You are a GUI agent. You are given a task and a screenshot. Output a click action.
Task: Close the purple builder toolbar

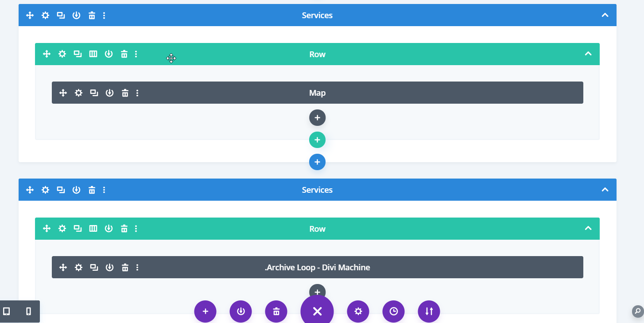[317, 311]
